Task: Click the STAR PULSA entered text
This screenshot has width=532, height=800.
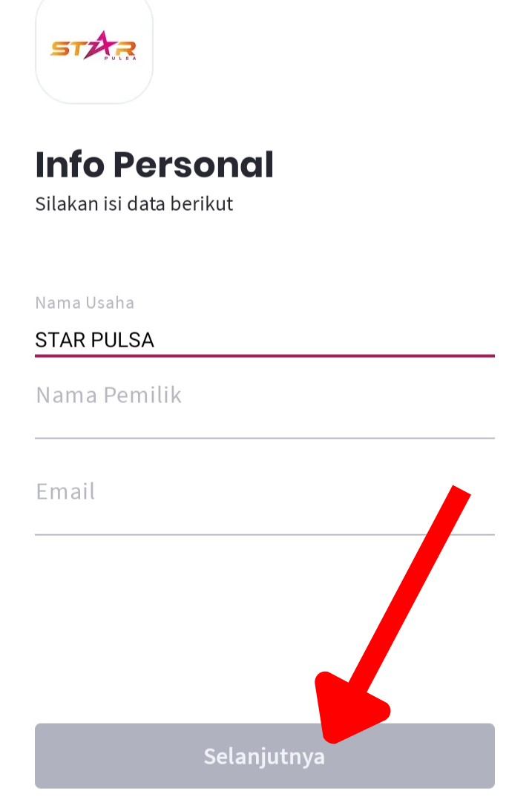Action: [x=95, y=340]
